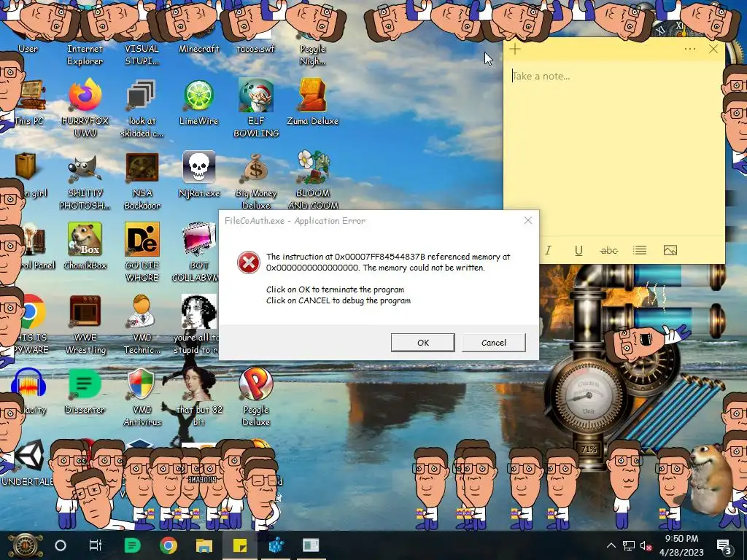This screenshot has height=560, width=747.
Task: Toggle bullet list in sticky note
Action: (x=639, y=251)
